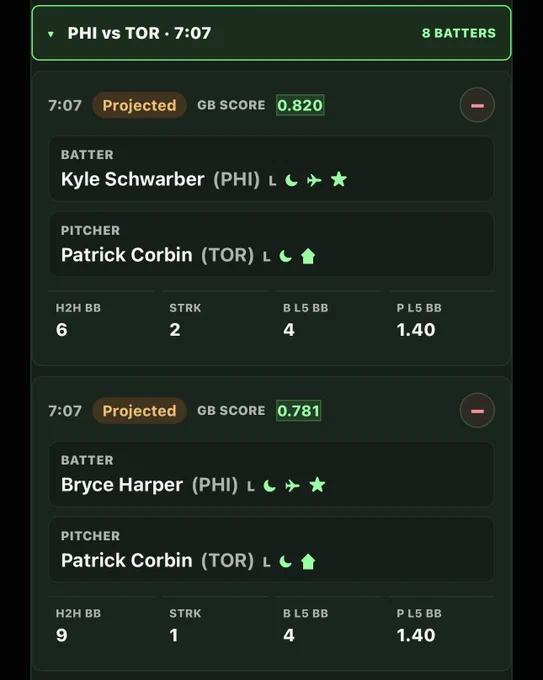Viewport: 543px width, 680px height.
Task: Click the airplane icon beside Bryce Harper
Action: click(292, 486)
